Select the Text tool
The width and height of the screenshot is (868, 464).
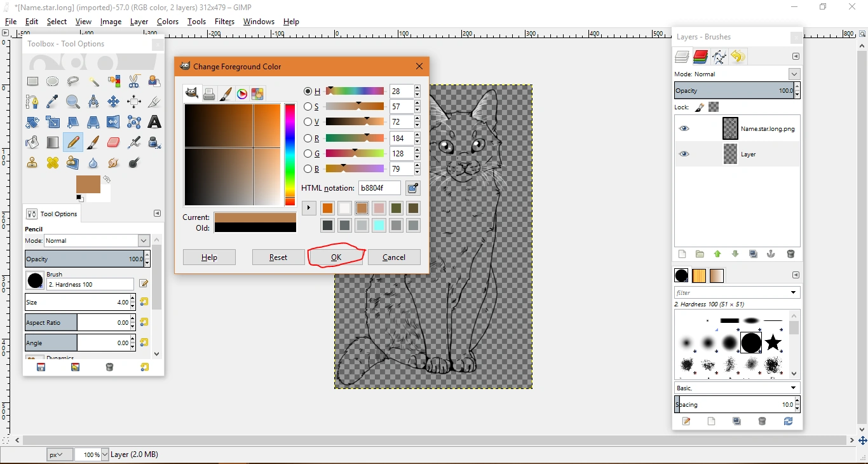tap(154, 122)
